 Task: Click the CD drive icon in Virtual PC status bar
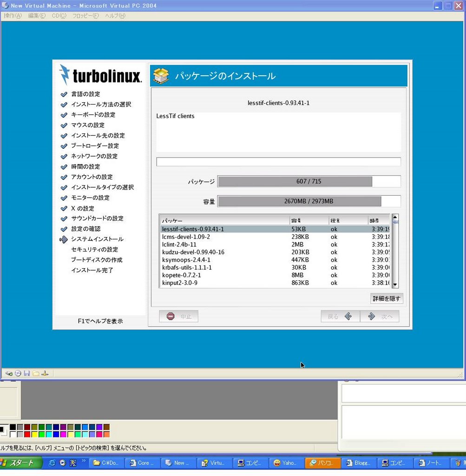click(18, 373)
